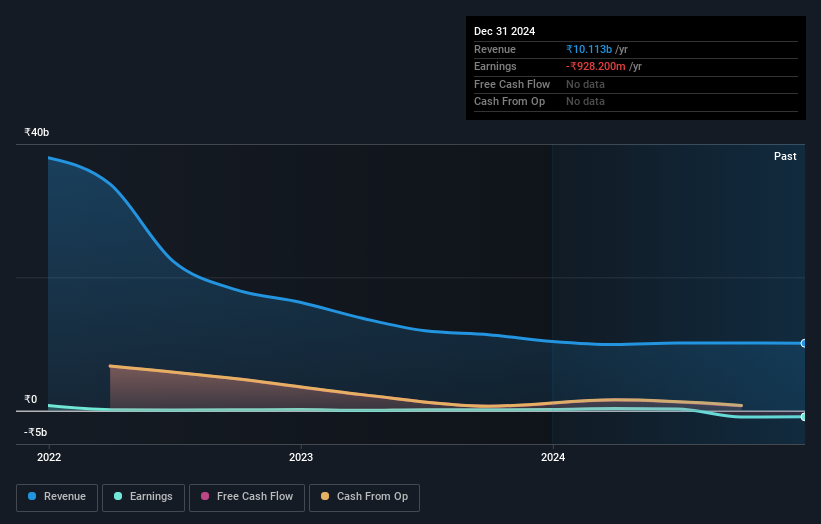Click the -₹928.200m earnings value
Screen dimensions: 821x524
[595, 66]
